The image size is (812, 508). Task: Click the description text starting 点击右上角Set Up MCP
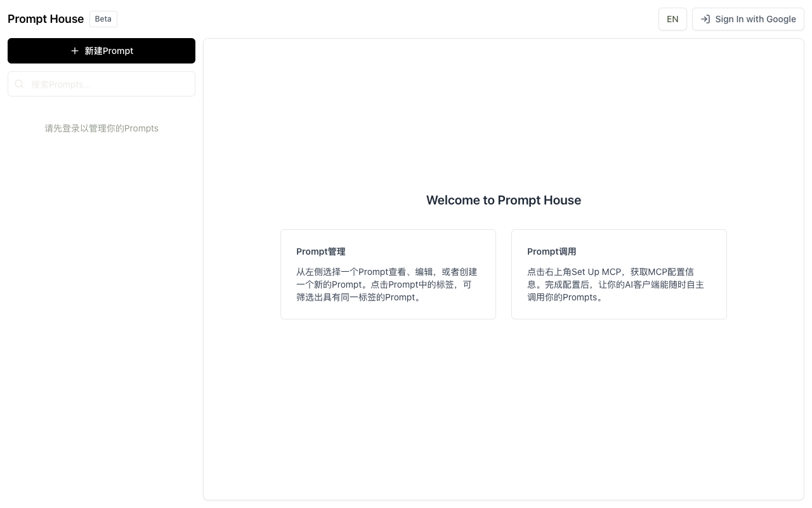click(x=616, y=284)
